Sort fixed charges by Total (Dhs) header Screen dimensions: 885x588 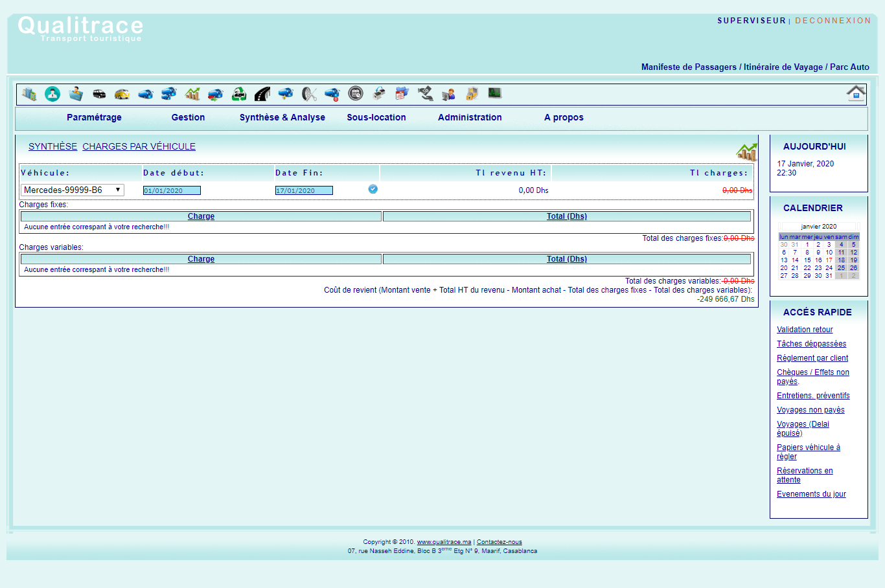point(566,216)
